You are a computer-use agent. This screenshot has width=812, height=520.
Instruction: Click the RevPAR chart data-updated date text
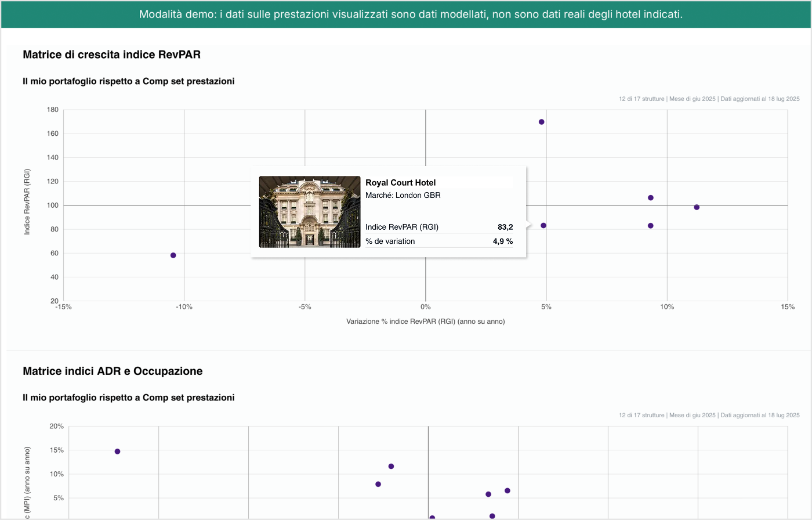760,99
